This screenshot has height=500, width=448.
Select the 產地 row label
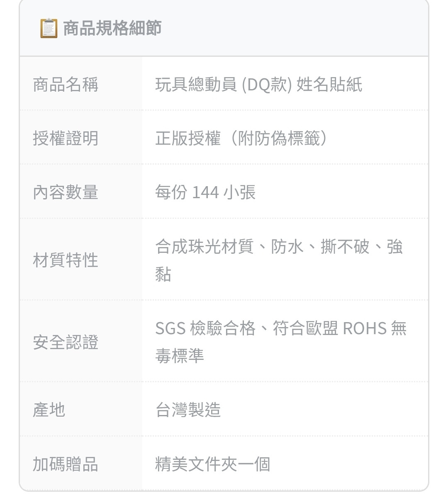49,410
